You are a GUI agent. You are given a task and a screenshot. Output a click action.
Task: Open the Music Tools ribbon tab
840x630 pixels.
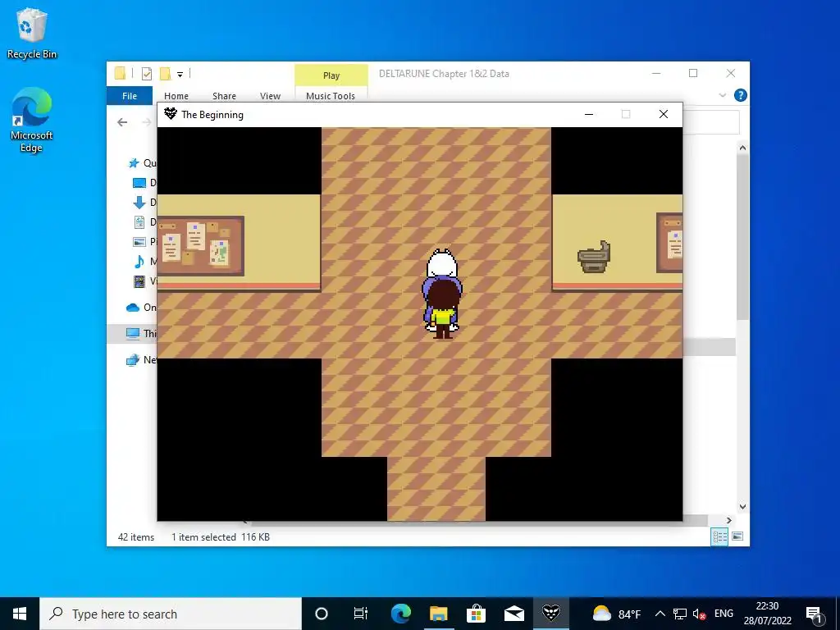[331, 96]
